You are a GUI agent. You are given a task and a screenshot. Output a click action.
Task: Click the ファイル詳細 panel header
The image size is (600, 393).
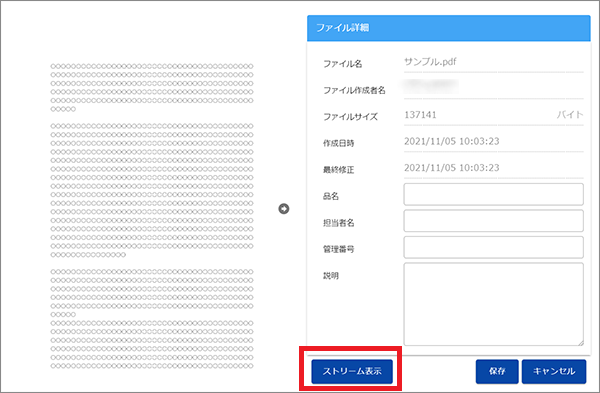pos(448,28)
